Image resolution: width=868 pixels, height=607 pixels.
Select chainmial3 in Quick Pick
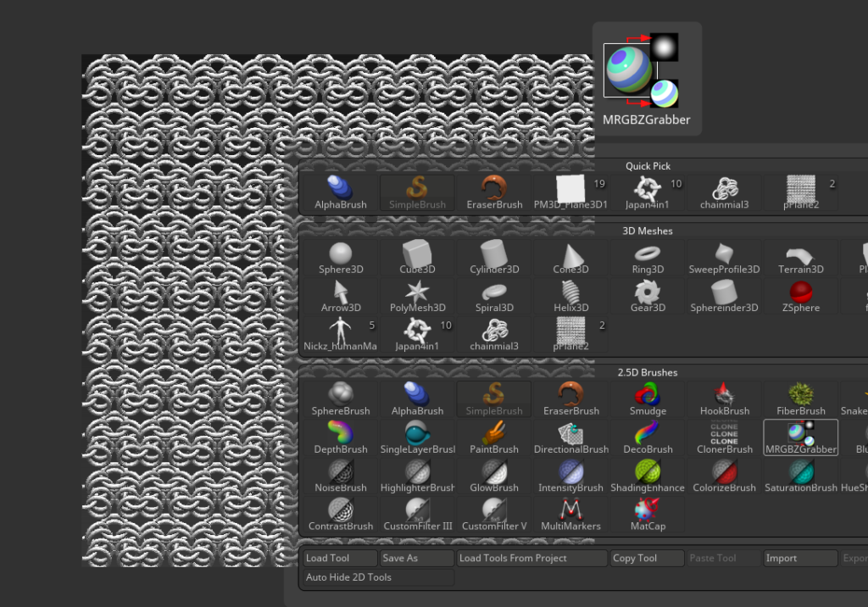pyautogui.click(x=725, y=192)
